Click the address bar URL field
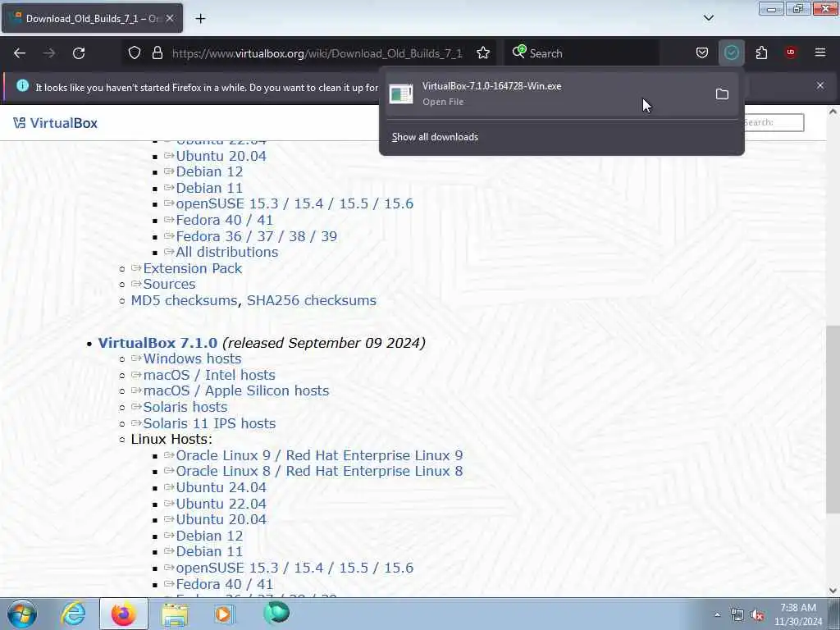 click(x=317, y=53)
